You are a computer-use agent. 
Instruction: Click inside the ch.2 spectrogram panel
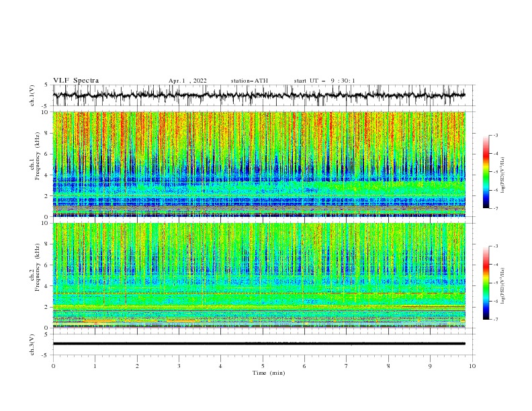point(259,275)
